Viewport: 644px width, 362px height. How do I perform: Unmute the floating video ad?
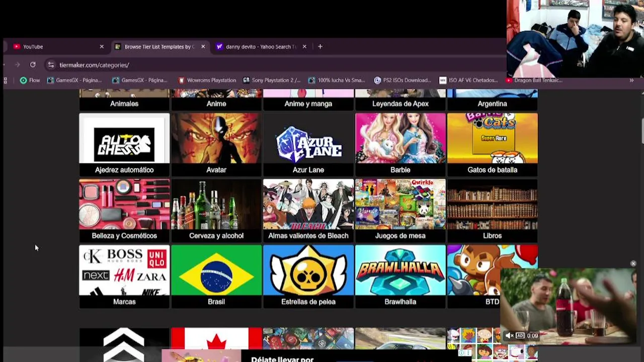[x=509, y=335]
